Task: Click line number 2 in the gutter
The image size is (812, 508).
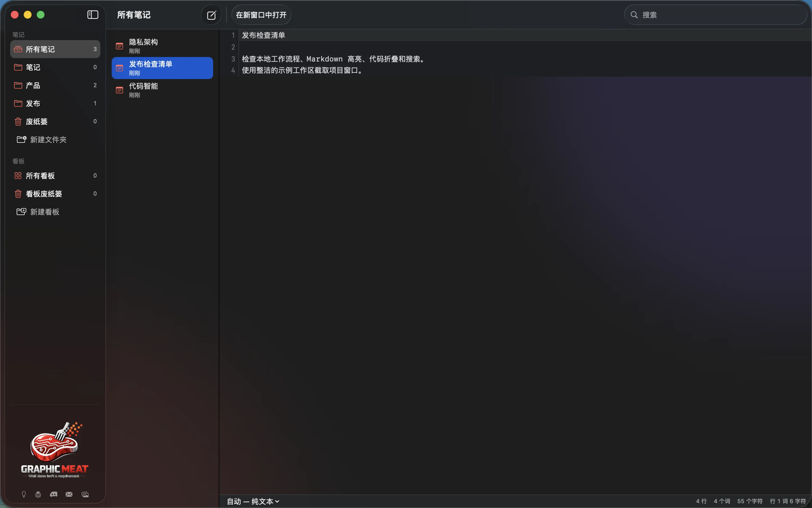Action: pos(233,47)
